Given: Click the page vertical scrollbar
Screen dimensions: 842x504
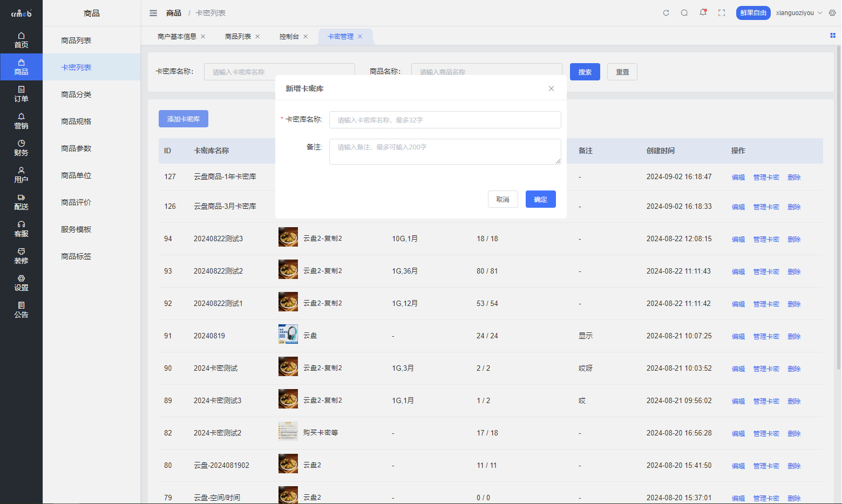Looking at the screenshot, I should pos(838,208).
